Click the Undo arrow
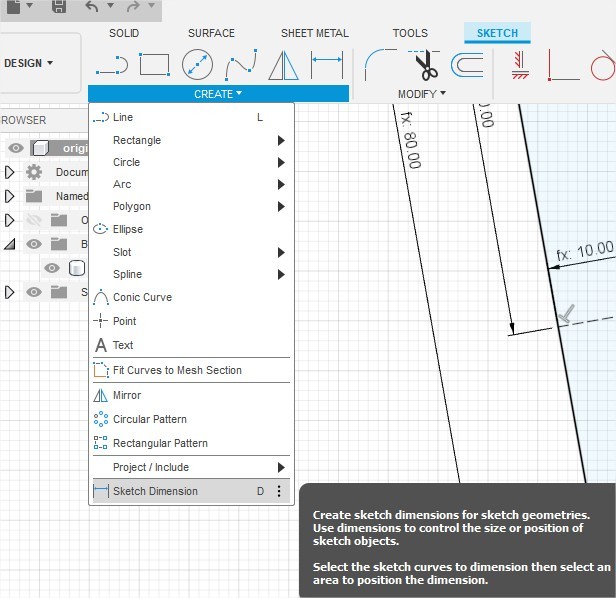 (92, 7)
